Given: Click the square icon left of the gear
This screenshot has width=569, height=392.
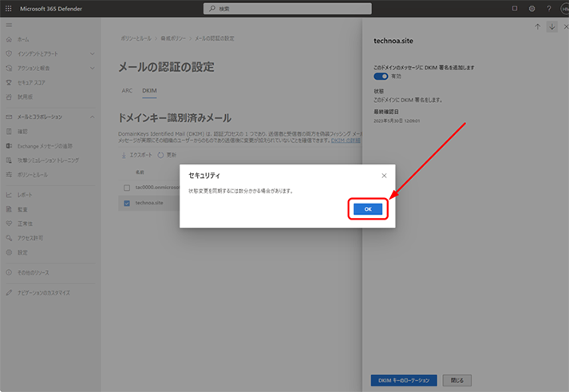Looking at the screenshot, I should (x=515, y=8).
